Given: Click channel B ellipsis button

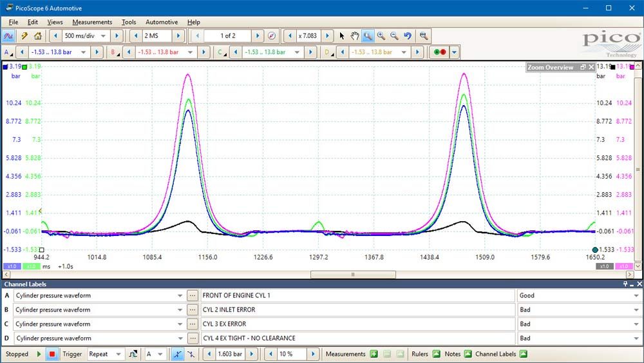Looking at the screenshot, I should coord(192,310).
